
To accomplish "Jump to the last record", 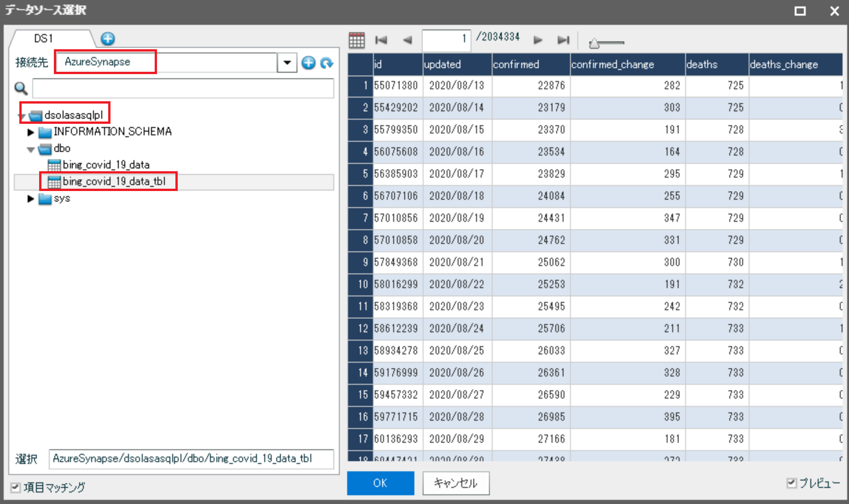I will [x=563, y=41].
